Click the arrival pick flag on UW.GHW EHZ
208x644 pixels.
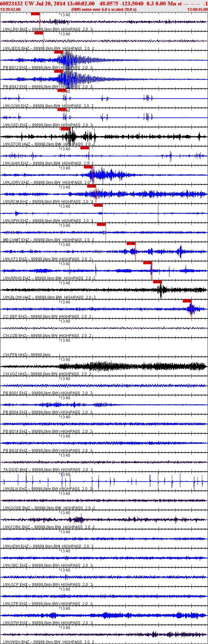coord(85,148)
